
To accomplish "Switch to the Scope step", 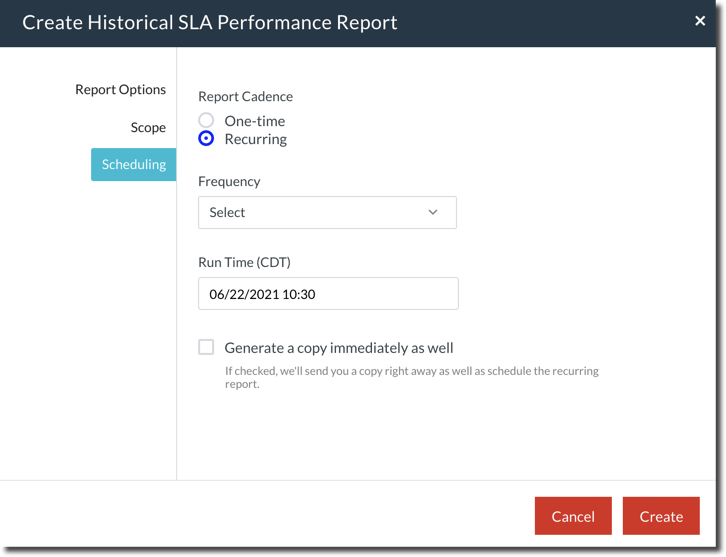I will (148, 127).
